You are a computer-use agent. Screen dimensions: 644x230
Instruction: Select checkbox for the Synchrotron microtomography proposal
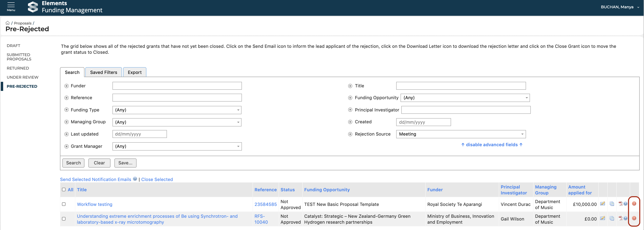pos(64,219)
